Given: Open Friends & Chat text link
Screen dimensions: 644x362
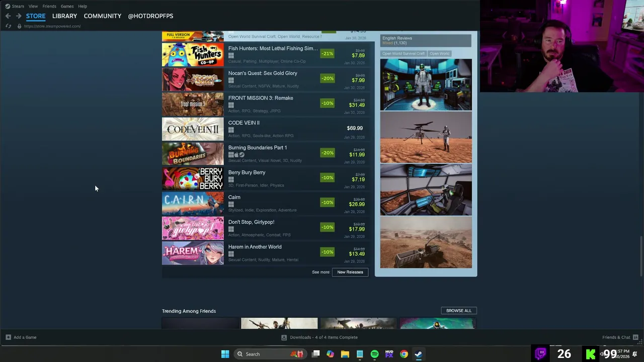Looking at the screenshot, I should tap(616, 337).
